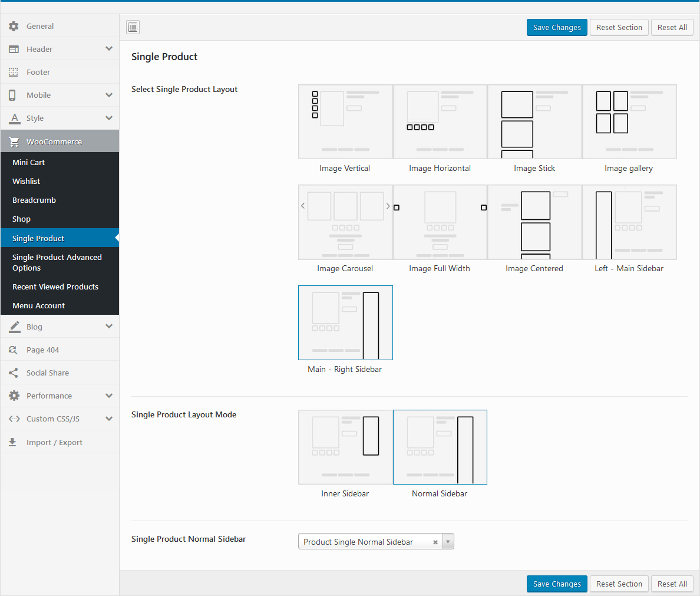Open the Single Product submenu item
700x596 pixels.
(60, 238)
